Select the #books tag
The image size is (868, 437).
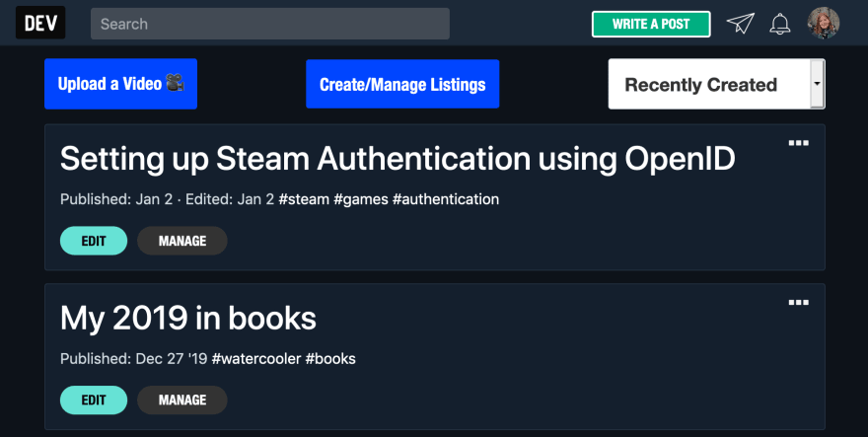tap(330, 359)
